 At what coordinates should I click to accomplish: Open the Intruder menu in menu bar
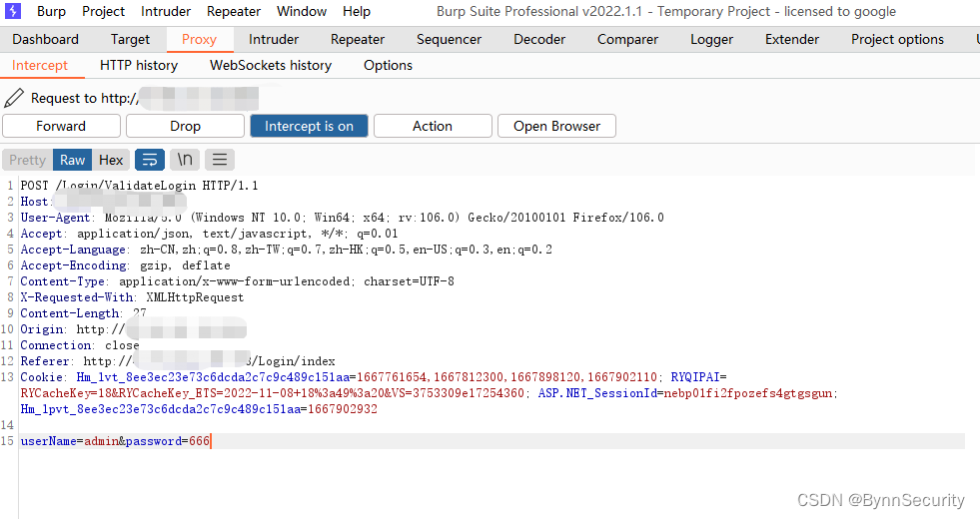click(166, 11)
